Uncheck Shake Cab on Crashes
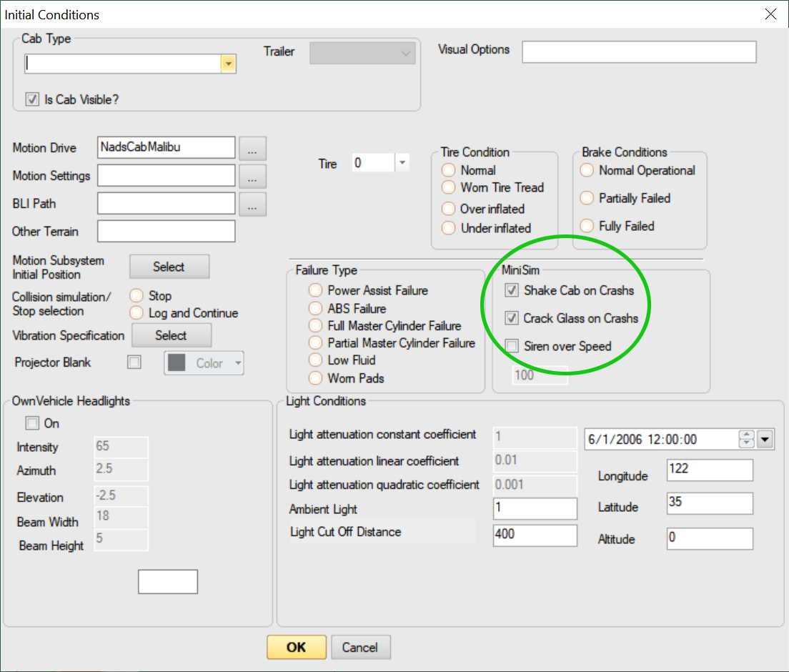789x672 pixels. (x=512, y=290)
